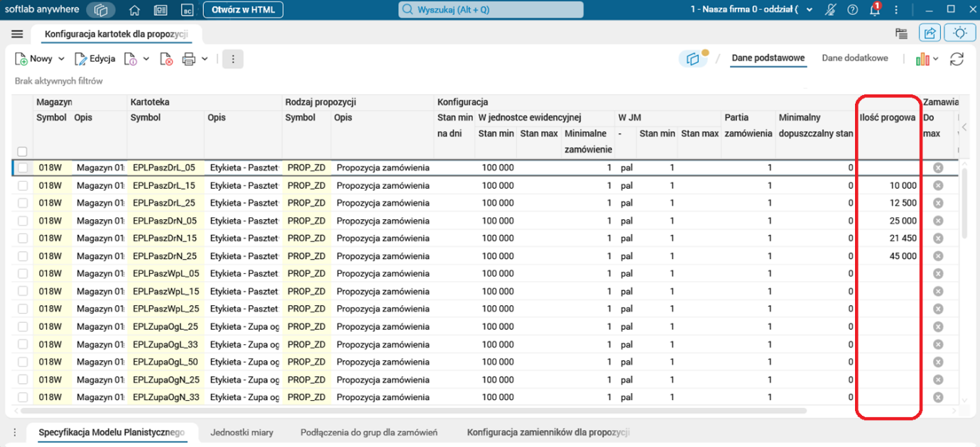The image size is (980, 447).
Task: Expand the chart icon dropdown
Action: tap(936, 59)
